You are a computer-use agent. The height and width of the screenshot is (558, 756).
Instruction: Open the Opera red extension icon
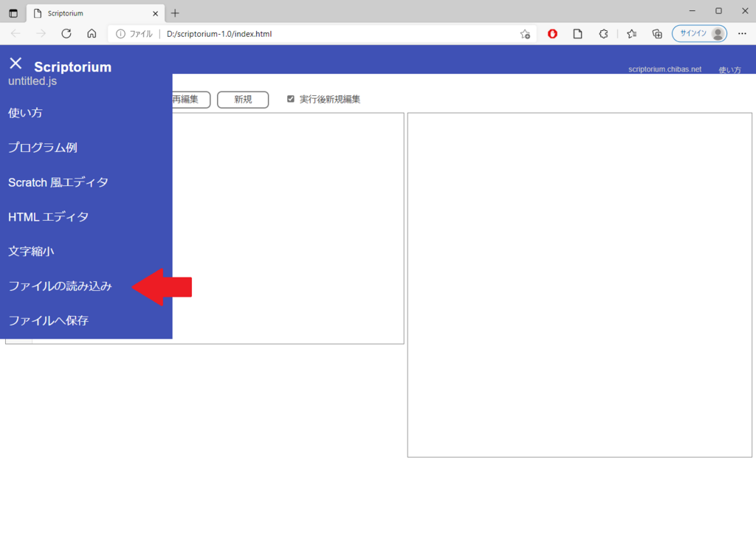[x=552, y=33]
